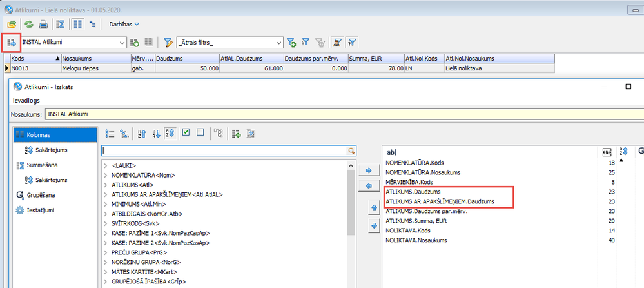Click the sort descending Z-A icon
This screenshot has height=288, width=644.
coord(156,134)
